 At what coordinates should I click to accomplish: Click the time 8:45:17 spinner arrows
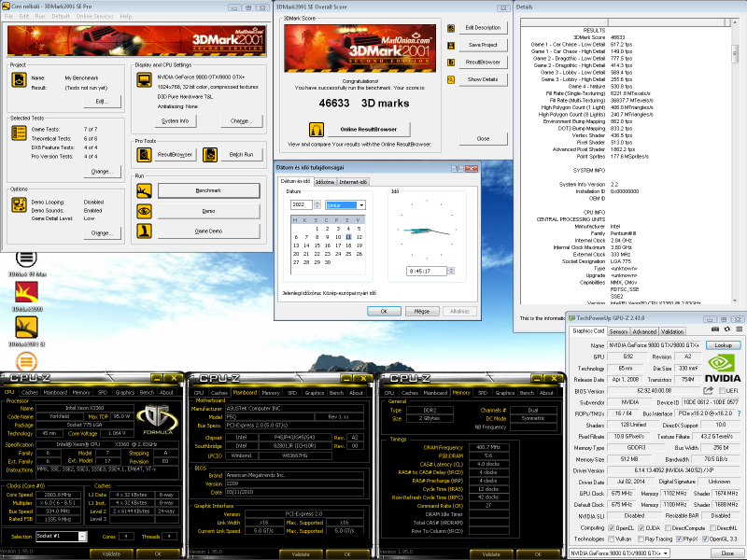tap(451, 271)
